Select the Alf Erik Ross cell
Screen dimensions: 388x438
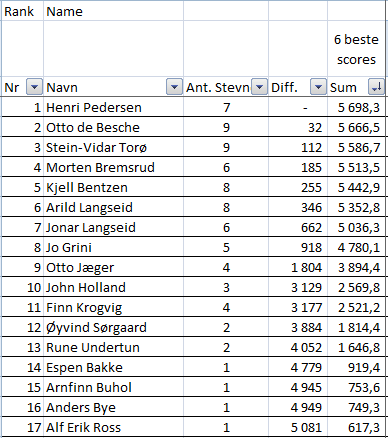[x=113, y=427]
